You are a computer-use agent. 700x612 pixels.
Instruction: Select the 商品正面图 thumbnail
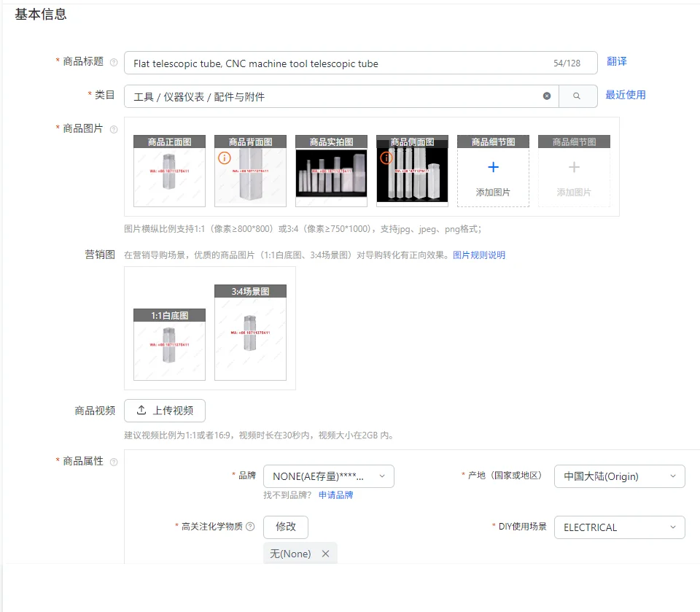[170, 171]
